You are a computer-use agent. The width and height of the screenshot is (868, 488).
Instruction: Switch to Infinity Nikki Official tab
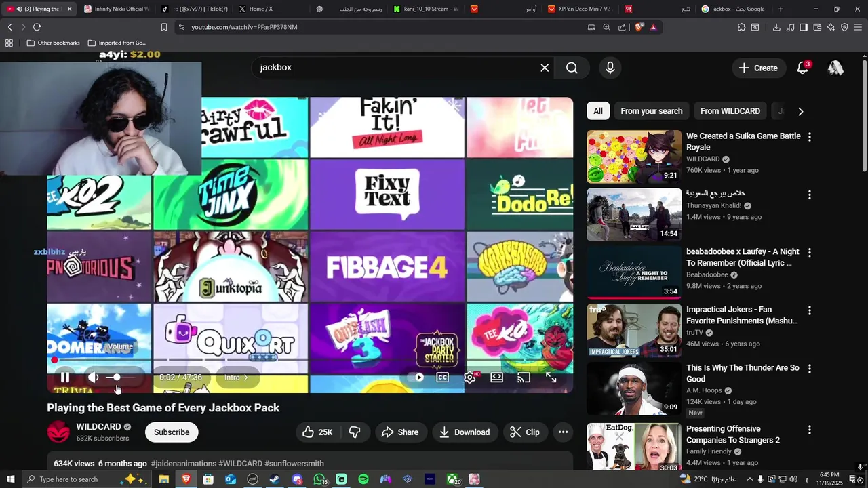click(115, 9)
